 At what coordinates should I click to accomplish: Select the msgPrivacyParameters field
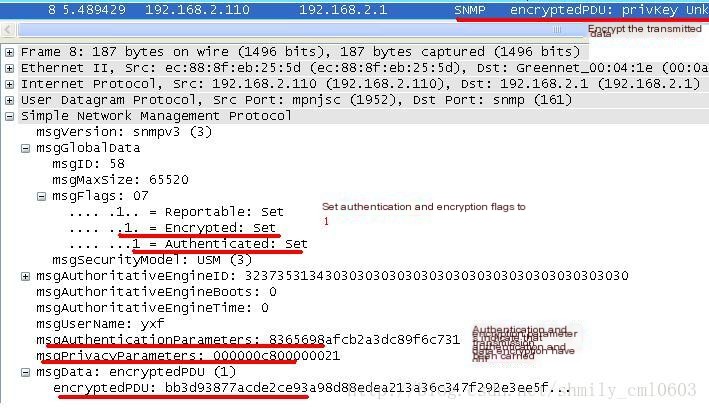click(188, 356)
